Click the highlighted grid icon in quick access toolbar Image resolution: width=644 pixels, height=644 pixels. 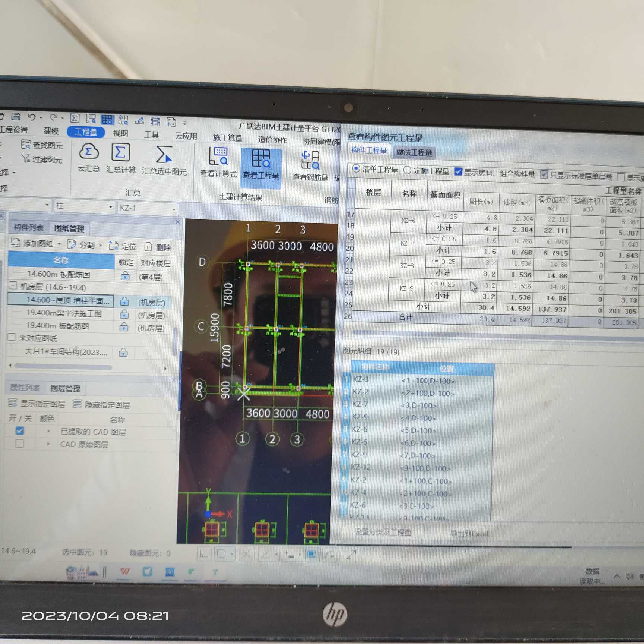tap(107, 119)
